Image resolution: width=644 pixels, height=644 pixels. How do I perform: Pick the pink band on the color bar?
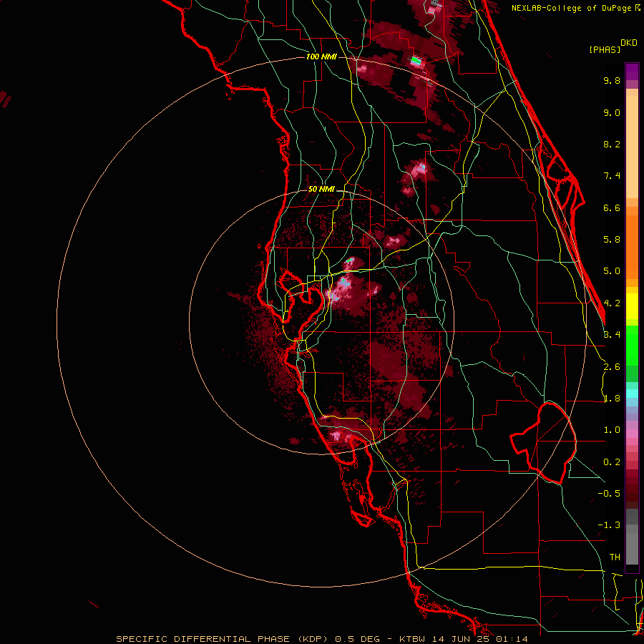[x=632, y=434]
